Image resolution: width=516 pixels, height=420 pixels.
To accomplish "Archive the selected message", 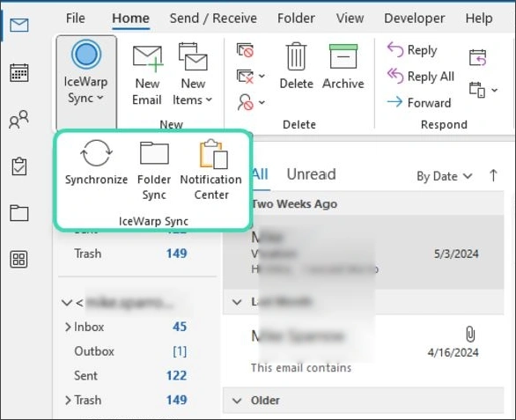I will [343, 66].
